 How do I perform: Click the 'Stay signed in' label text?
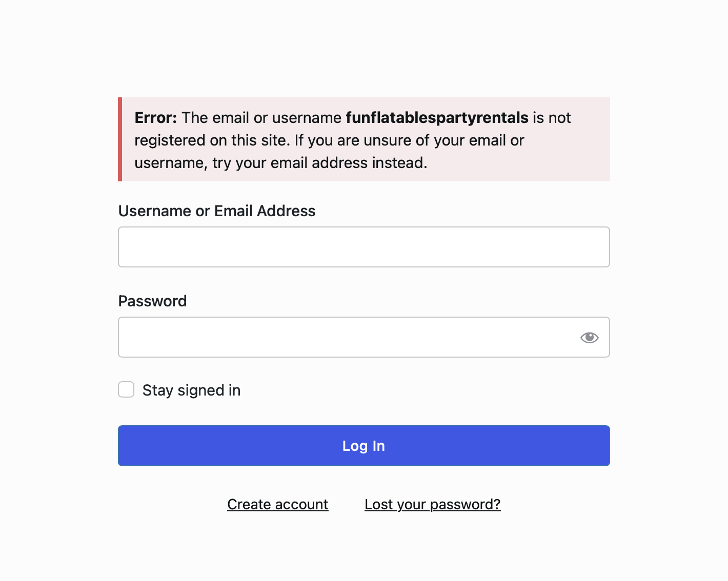pyautogui.click(x=191, y=390)
